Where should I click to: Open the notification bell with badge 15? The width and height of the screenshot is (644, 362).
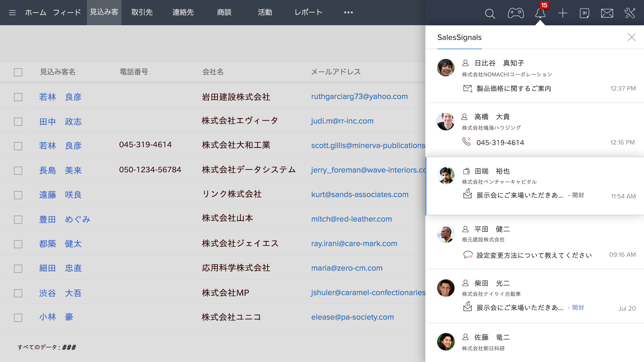pyautogui.click(x=540, y=13)
